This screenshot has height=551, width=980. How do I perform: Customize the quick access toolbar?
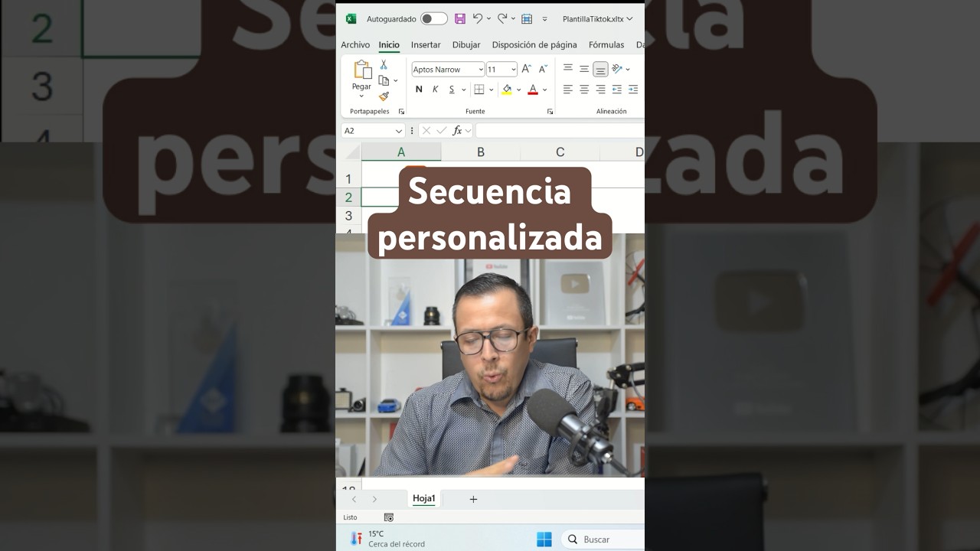[545, 18]
